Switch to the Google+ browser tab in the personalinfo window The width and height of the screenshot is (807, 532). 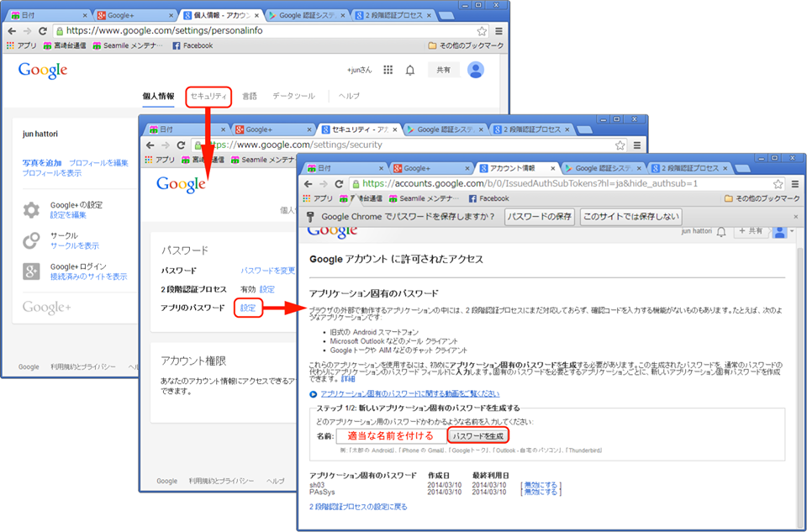[x=136, y=15]
